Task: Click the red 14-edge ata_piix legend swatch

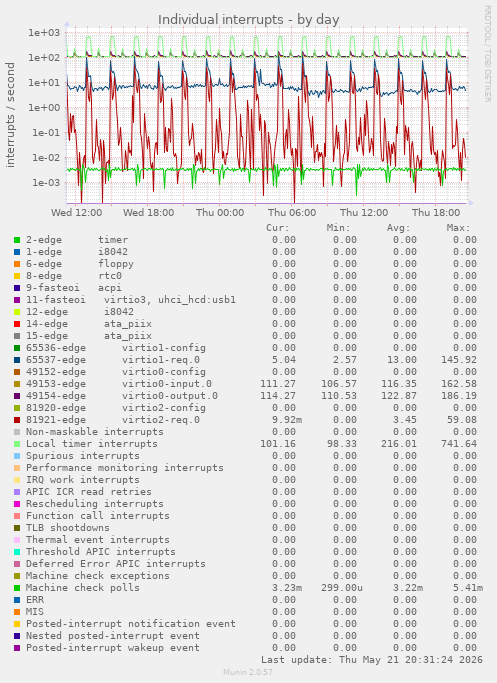Action: (17, 324)
